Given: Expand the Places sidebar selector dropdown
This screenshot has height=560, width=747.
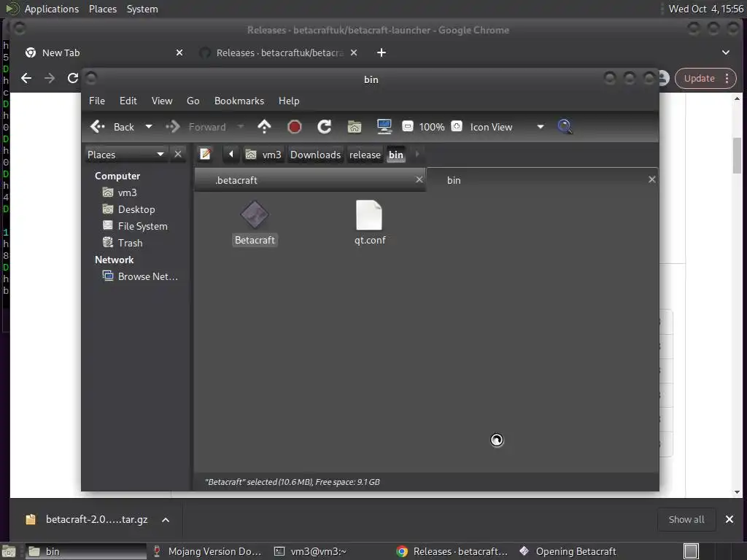Looking at the screenshot, I should pos(125,155).
